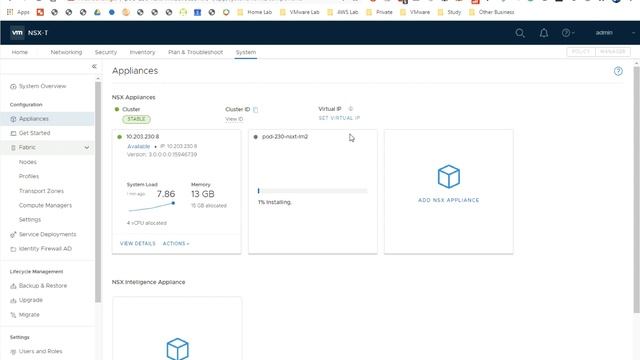The image size is (640, 360).
Task: Open Users and Roles
Action: [x=40, y=351]
